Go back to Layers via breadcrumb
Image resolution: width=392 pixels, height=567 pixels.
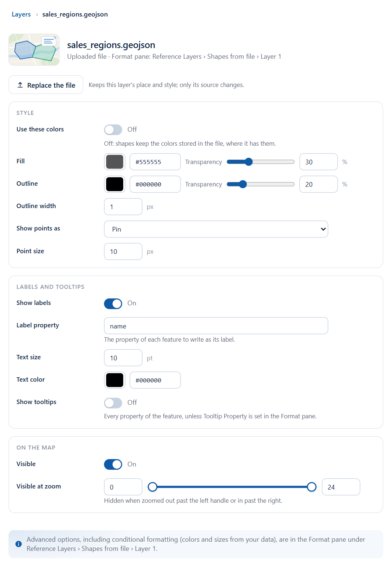[x=21, y=14]
